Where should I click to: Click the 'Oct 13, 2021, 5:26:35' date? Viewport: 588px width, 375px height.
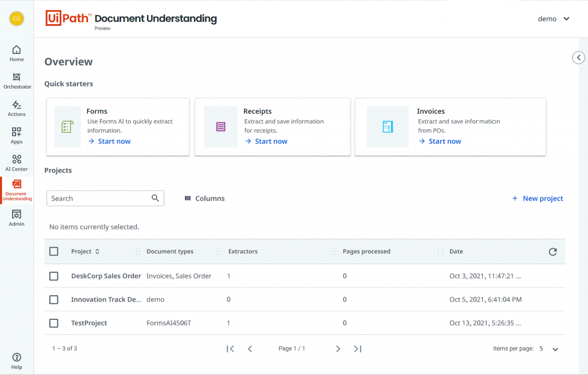[485, 323]
